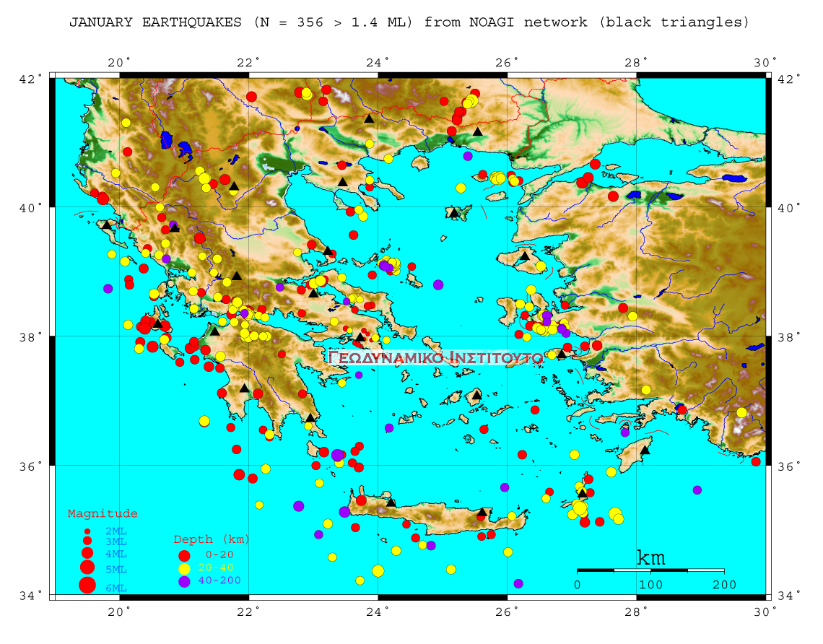823x644 pixels.
Task: Click the "4ML" legend label
Action: pyautogui.click(x=116, y=554)
